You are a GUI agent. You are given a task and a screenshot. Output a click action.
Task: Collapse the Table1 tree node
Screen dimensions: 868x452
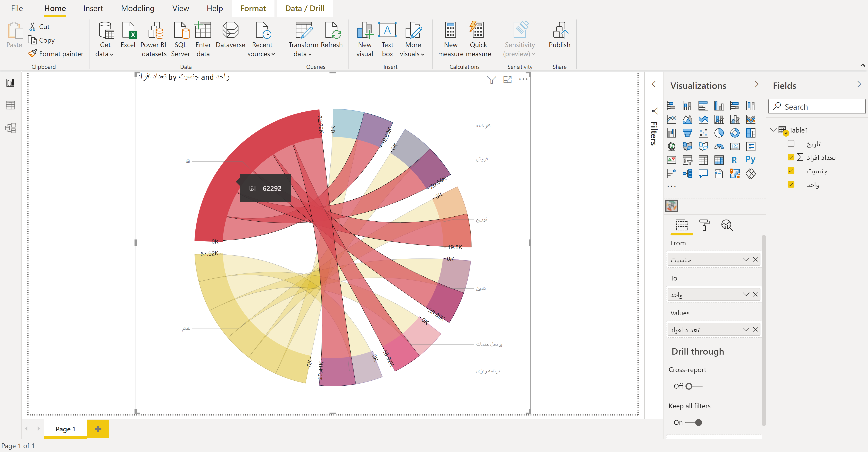(773, 130)
